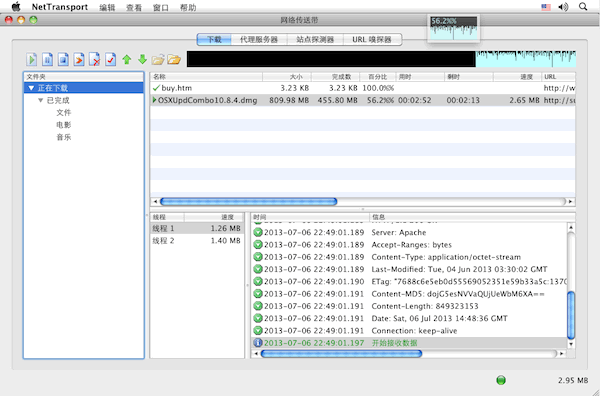Image resolution: width=600 pixels, height=396 pixels.
Task: Select the 文件 folder
Action: tap(64, 112)
